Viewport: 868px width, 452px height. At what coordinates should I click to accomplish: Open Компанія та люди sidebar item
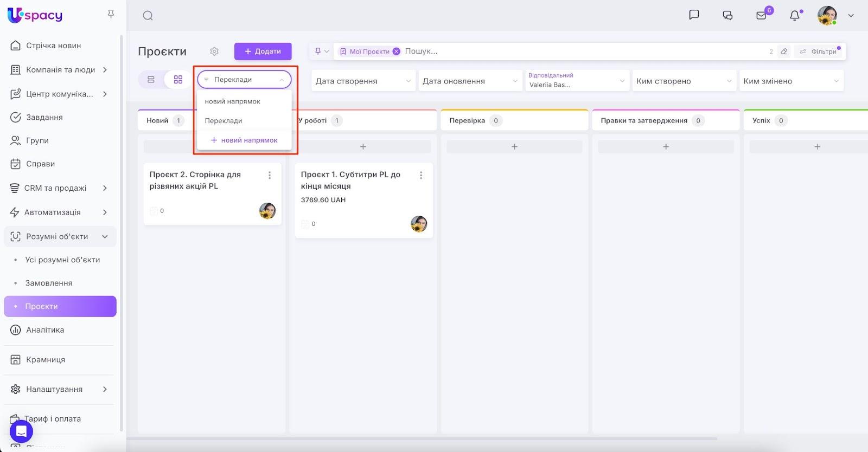pos(60,70)
